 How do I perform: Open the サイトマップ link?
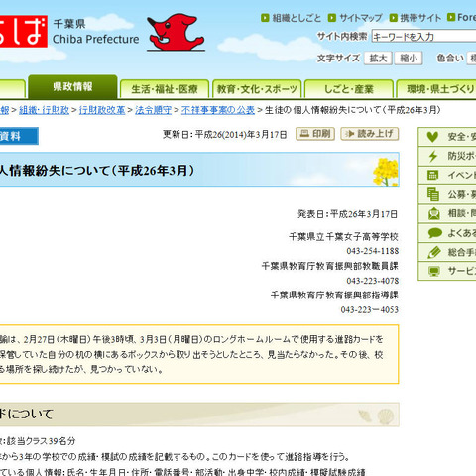click(361, 18)
